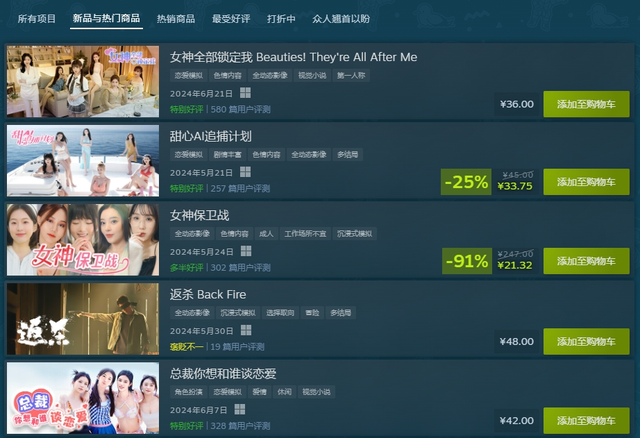Add the ¥42.00 game to cart
The image size is (640, 438).
[x=586, y=420]
